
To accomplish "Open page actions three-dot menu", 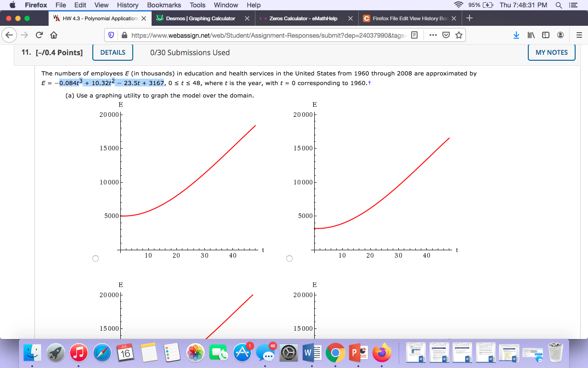I will (x=433, y=35).
